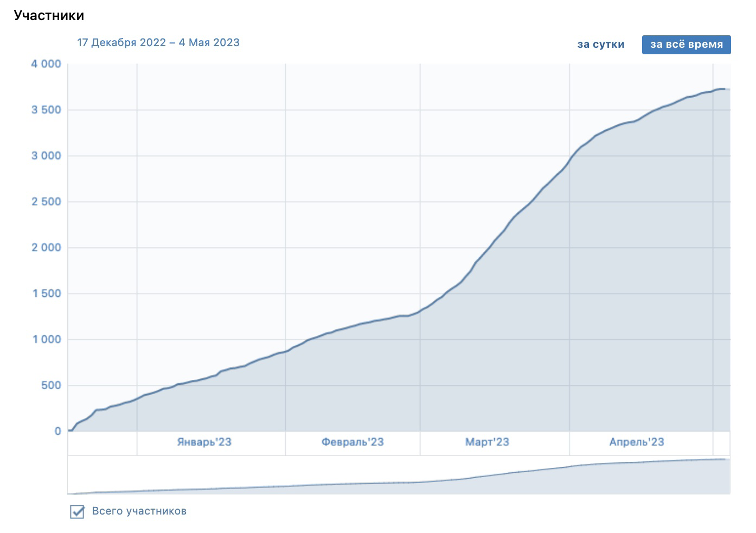Select the "за всё время" button
The width and height of the screenshot is (756, 533).
pos(686,45)
